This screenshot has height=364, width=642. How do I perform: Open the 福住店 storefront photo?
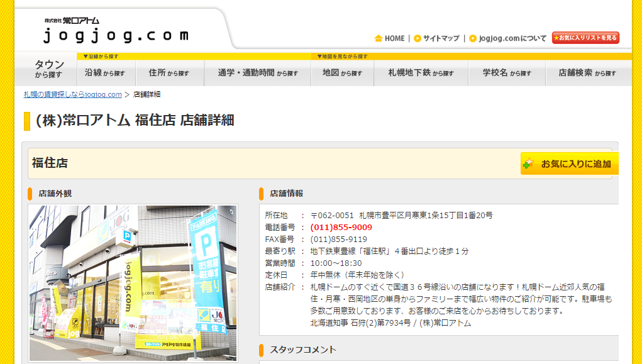coord(133,284)
